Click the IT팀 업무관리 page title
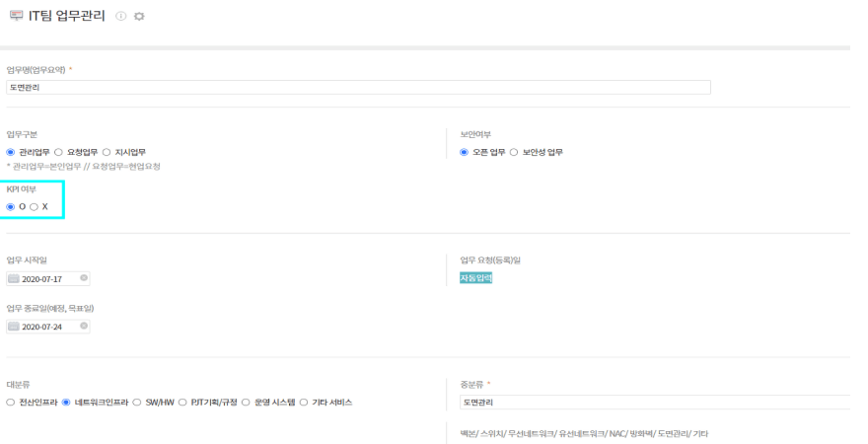Viewport: 868px width, 444px height. (x=67, y=16)
